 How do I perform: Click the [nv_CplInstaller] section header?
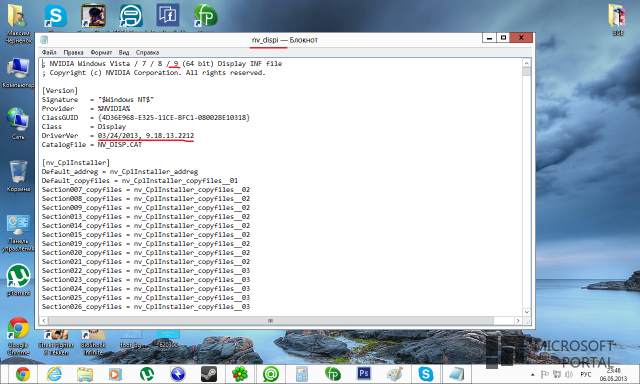(x=76, y=162)
